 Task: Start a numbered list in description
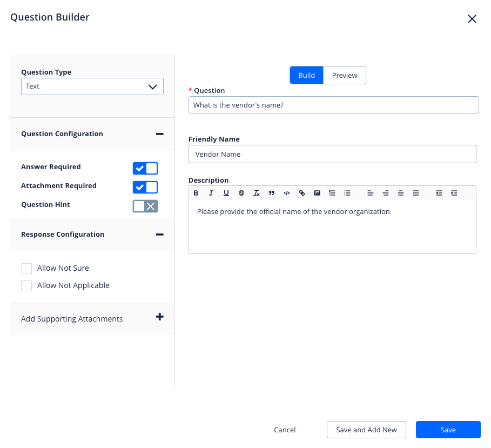coord(332,193)
